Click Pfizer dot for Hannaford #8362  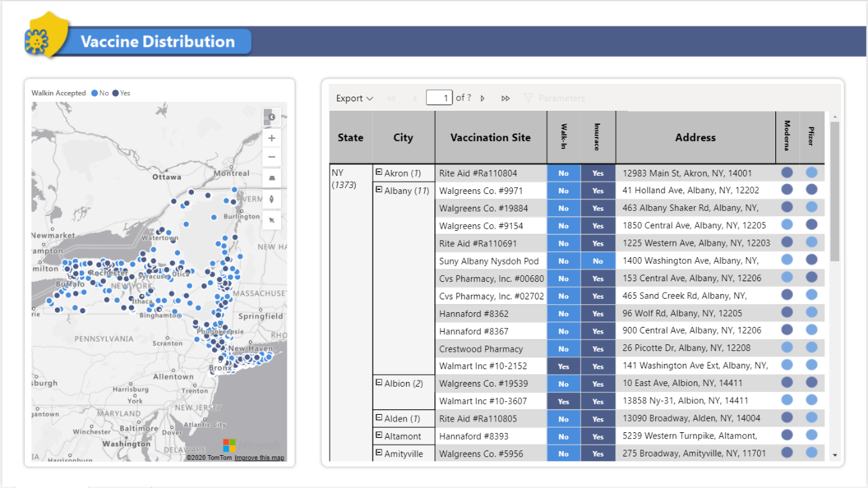[812, 313]
